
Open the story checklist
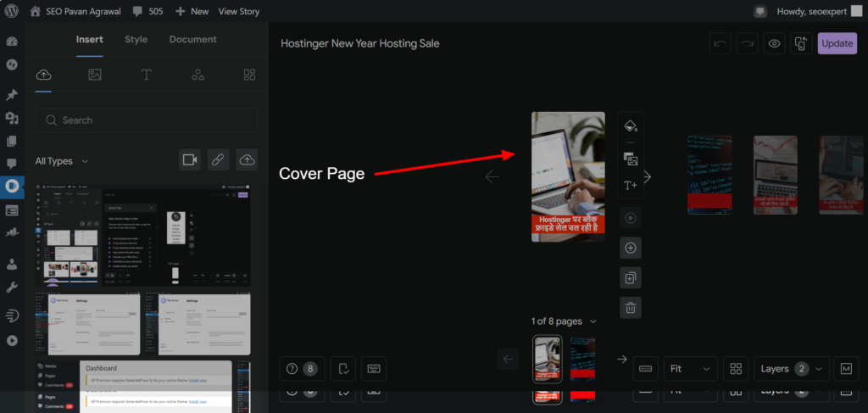(343, 369)
